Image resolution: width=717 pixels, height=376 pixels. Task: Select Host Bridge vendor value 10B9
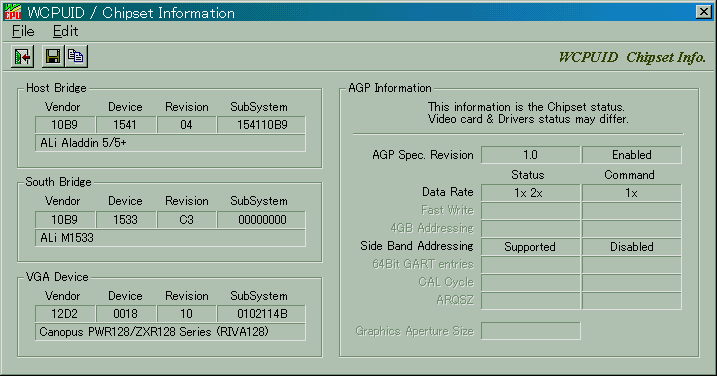pos(65,125)
